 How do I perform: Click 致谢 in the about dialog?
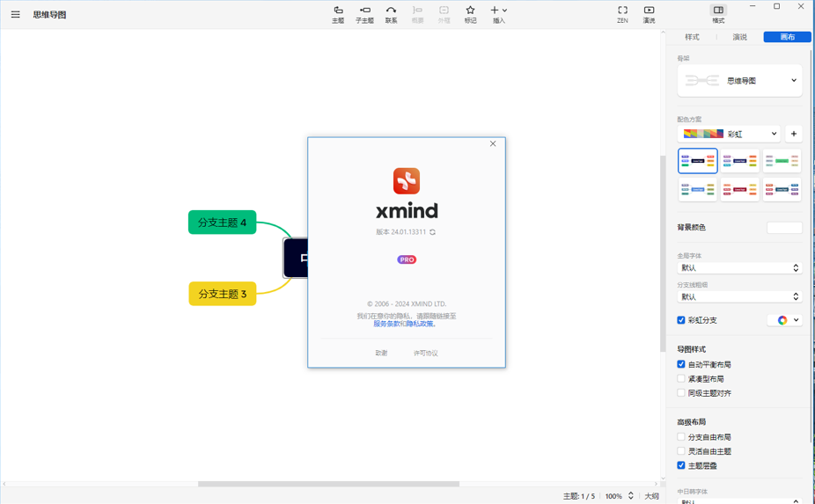tap(381, 353)
